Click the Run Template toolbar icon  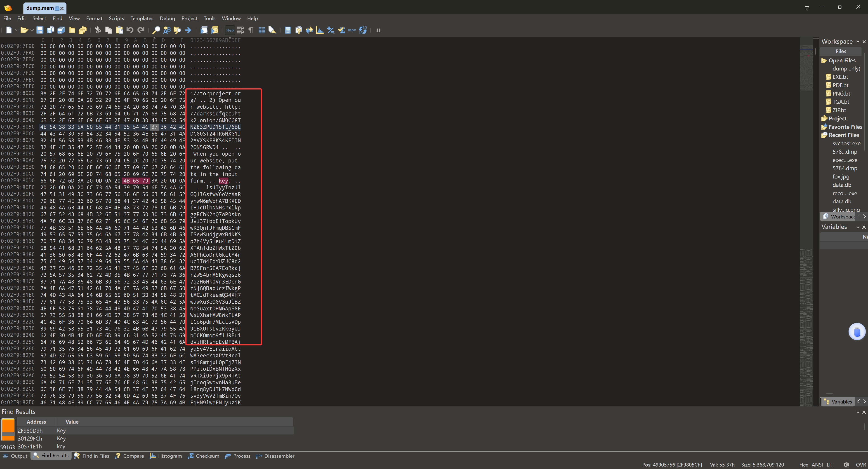[x=215, y=30]
